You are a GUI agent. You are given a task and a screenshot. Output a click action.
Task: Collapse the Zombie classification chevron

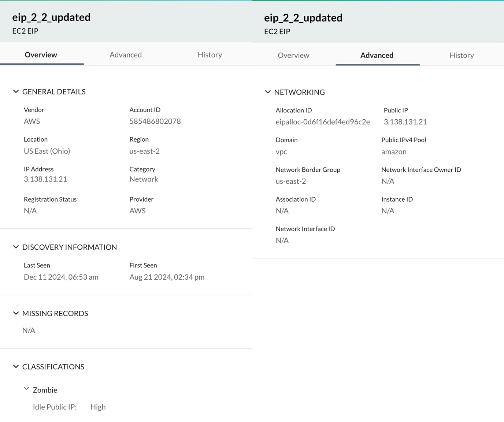coord(26,389)
